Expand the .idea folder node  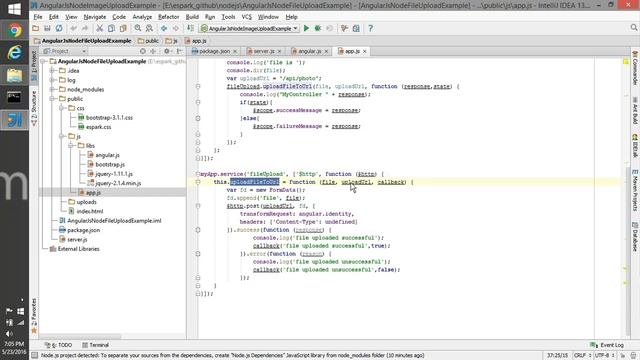coord(52,71)
